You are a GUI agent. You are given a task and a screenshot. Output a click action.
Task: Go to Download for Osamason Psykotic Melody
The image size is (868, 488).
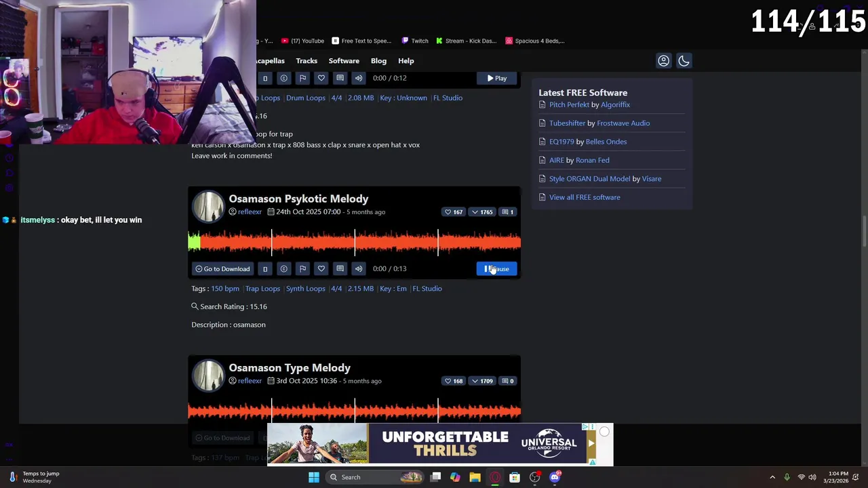pyautogui.click(x=222, y=269)
